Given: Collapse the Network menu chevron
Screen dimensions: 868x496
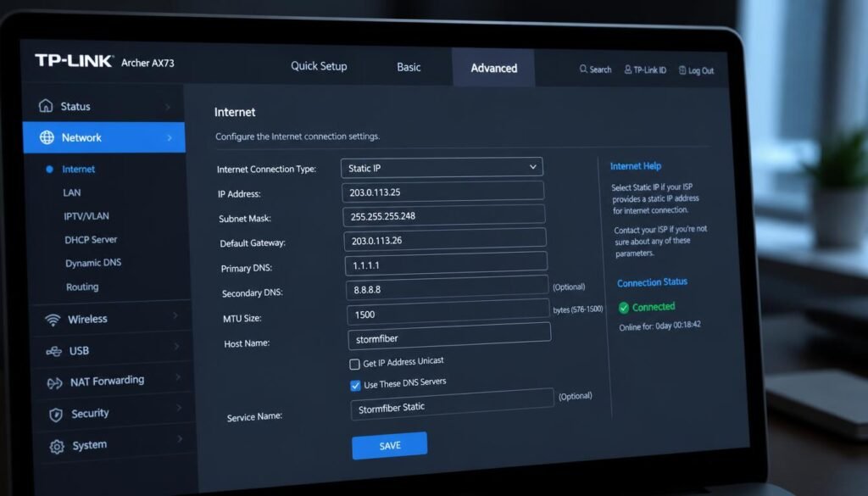Looking at the screenshot, I should click(170, 138).
